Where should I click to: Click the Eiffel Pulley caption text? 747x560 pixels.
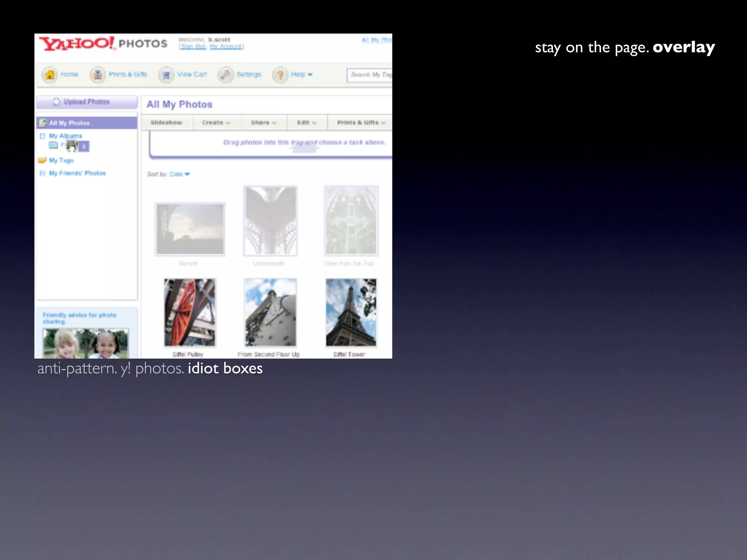pos(188,354)
